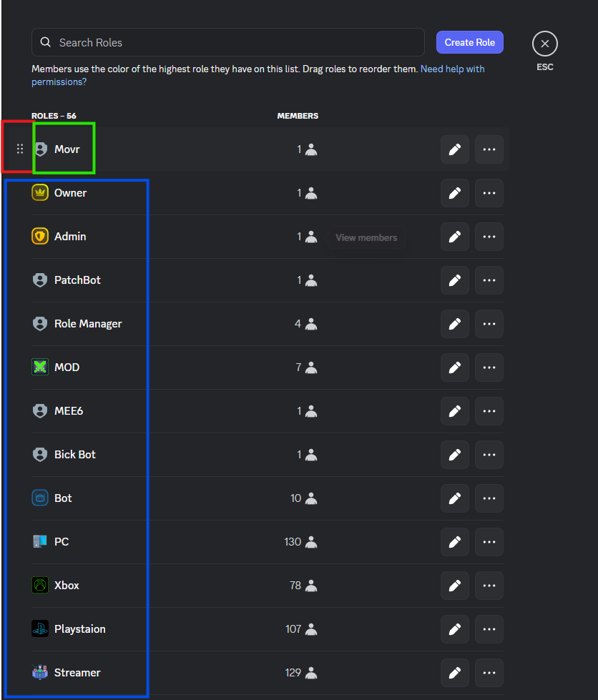Select the Admin role name
This screenshot has height=700, width=598.
coord(70,237)
